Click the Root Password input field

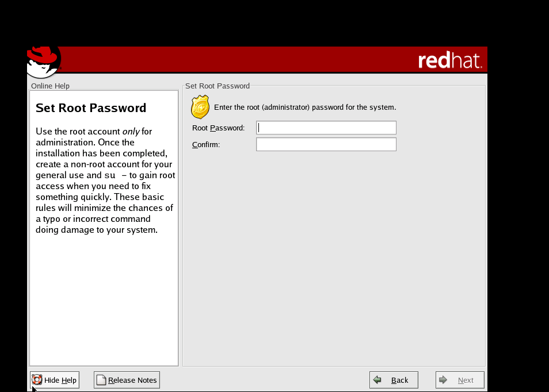pyautogui.click(x=326, y=128)
